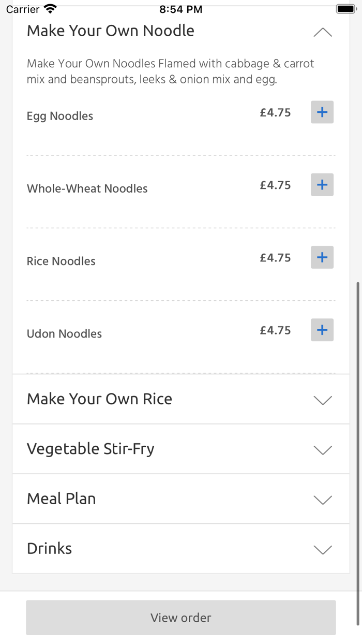Tap the View order button
Screen dimensions: 362x644
[x=181, y=618]
